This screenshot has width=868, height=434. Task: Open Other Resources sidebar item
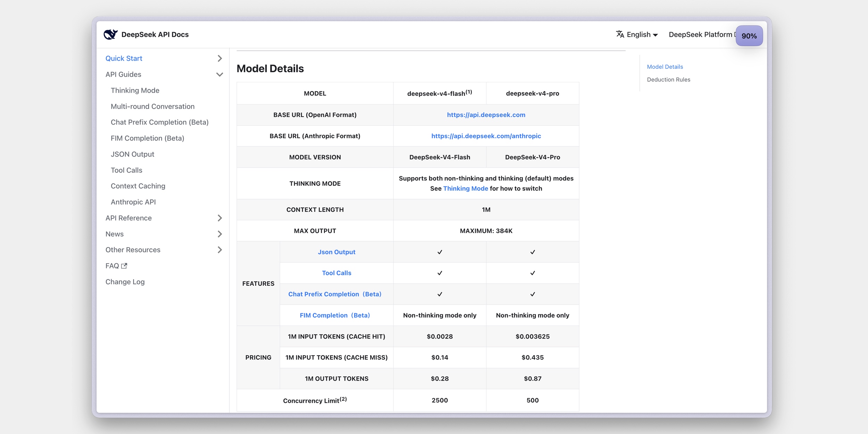133,250
